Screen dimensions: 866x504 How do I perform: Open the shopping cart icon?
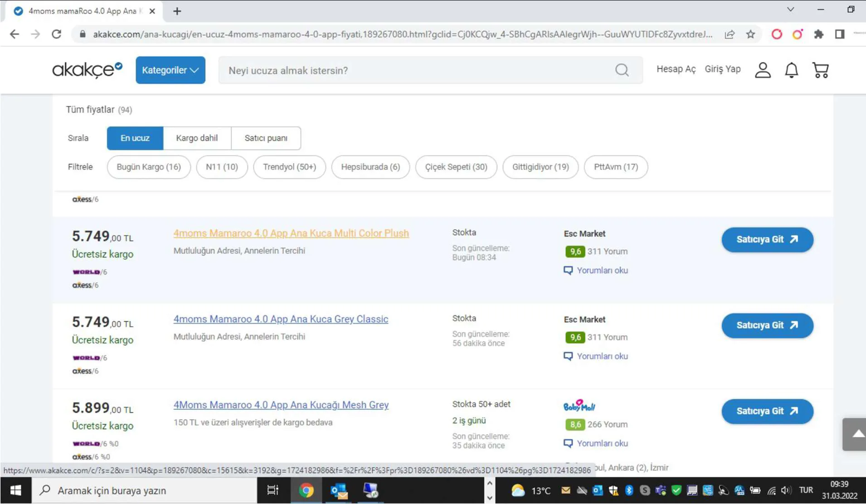click(x=821, y=70)
